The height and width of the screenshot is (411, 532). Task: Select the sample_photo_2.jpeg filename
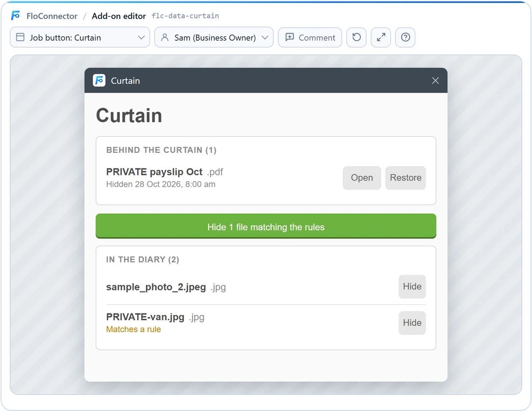[x=156, y=287]
